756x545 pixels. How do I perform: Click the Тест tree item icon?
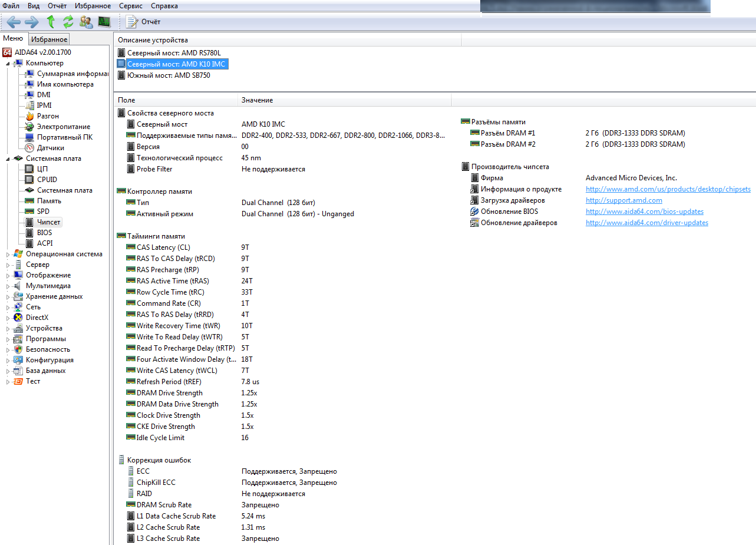[18, 381]
